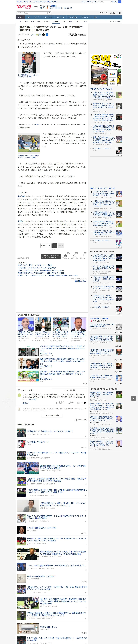Submit keyword search with magnifier icon
The height and width of the screenshot is (644, 138).
49,13
